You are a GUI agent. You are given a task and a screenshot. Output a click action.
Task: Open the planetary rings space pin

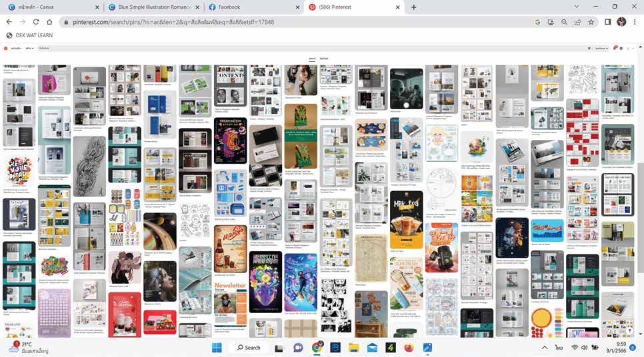point(160,231)
